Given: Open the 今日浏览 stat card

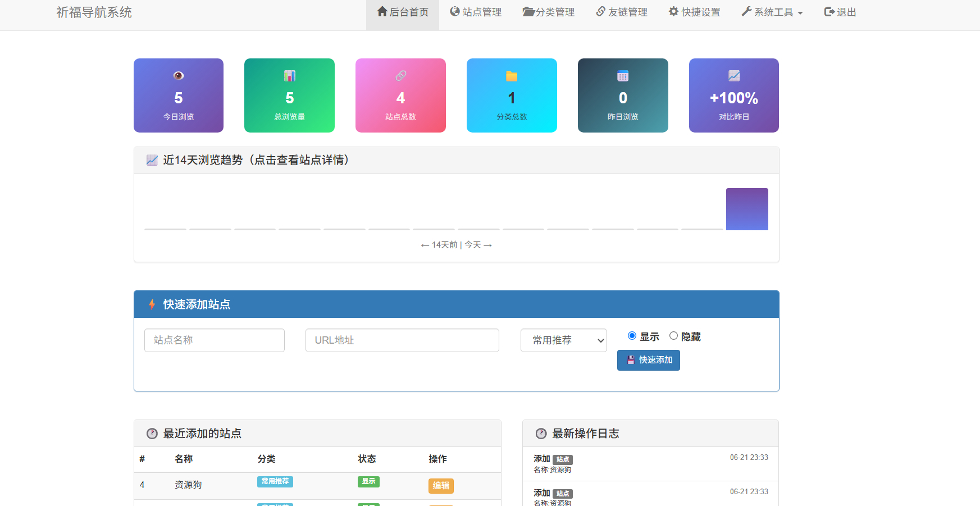Looking at the screenshot, I should (179, 95).
